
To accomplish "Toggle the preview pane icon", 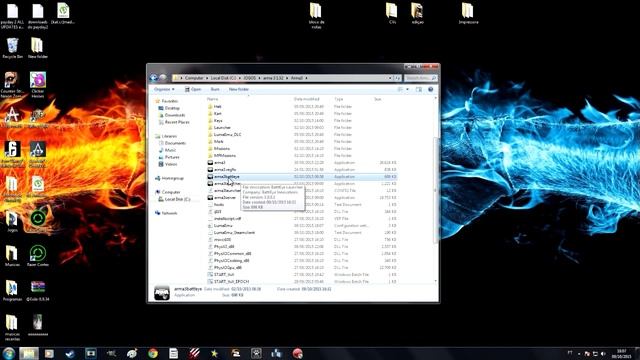I will tap(419, 89).
